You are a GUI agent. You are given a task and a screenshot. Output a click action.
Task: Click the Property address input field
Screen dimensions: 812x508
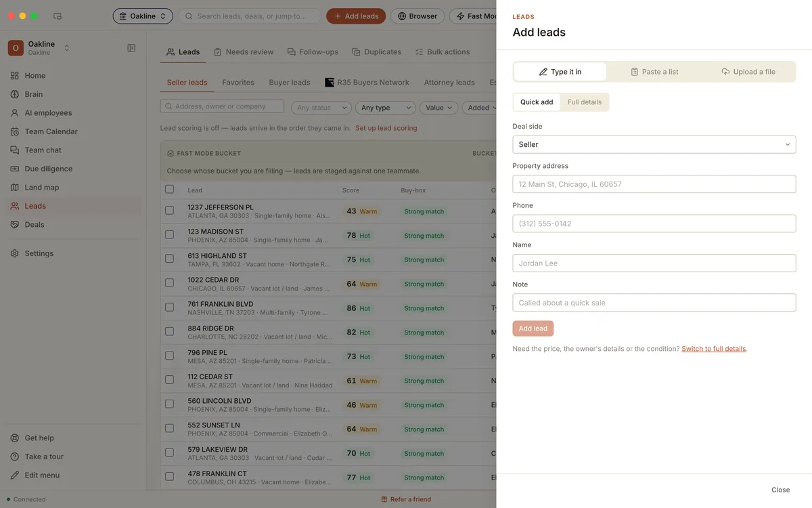tap(654, 184)
